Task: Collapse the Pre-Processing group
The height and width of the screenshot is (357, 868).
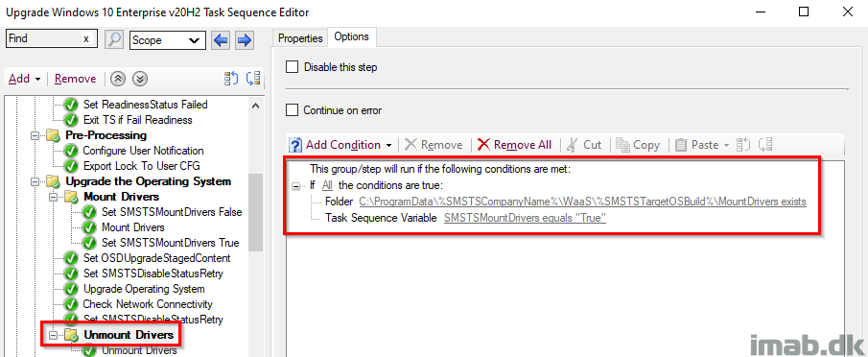Action: (35, 135)
